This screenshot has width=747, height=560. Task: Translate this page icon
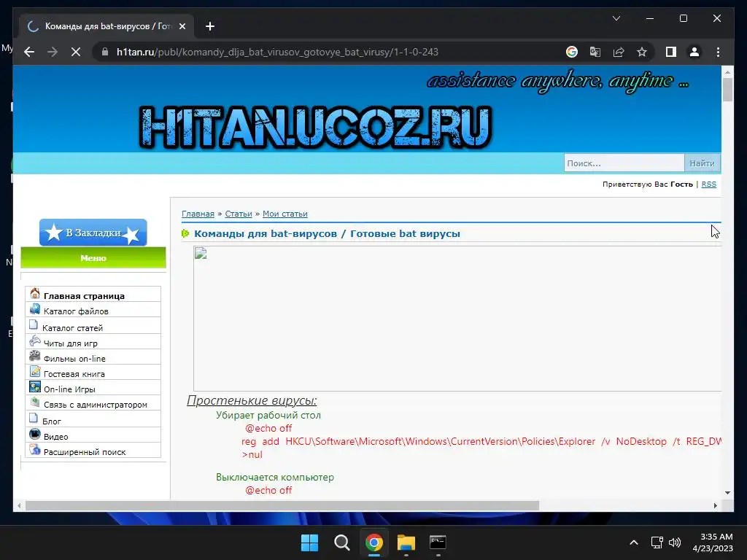point(595,52)
